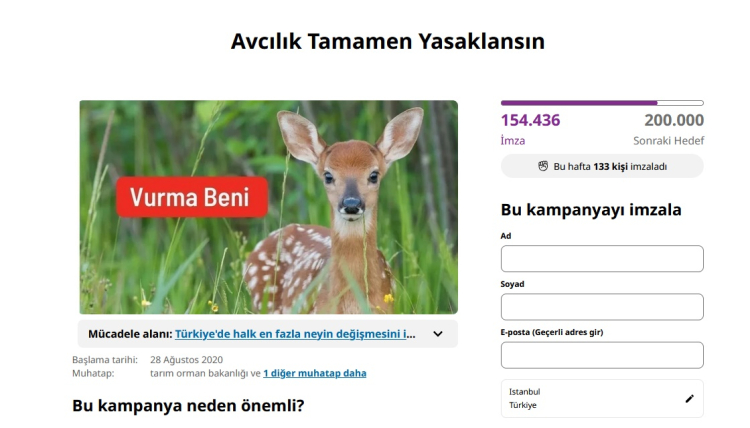Open the Istanbul Türkiye location box
This screenshot has height=428, width=750.
pyautogui.click(x=602, y=398)
